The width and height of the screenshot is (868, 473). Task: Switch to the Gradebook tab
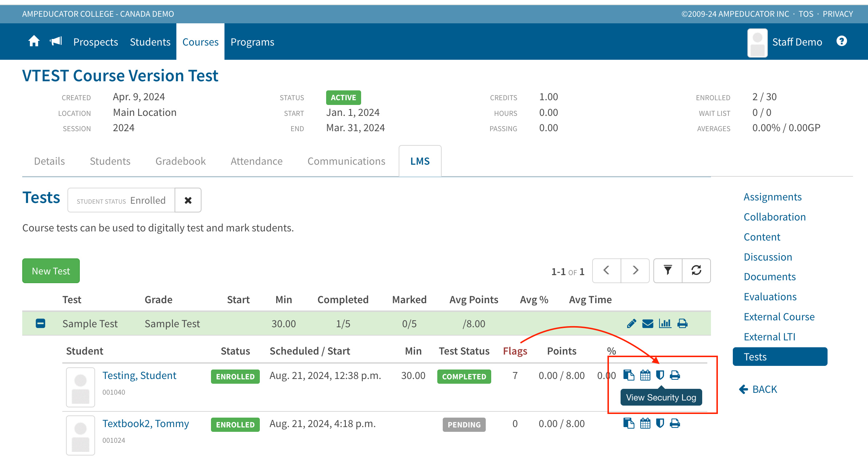180,161
